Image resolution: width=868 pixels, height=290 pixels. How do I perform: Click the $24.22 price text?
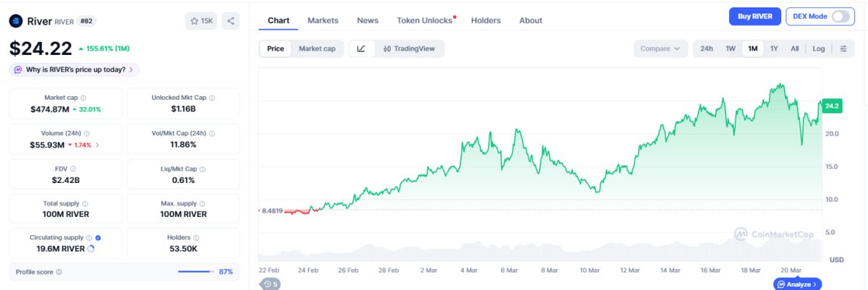click(x=41, y=48)
